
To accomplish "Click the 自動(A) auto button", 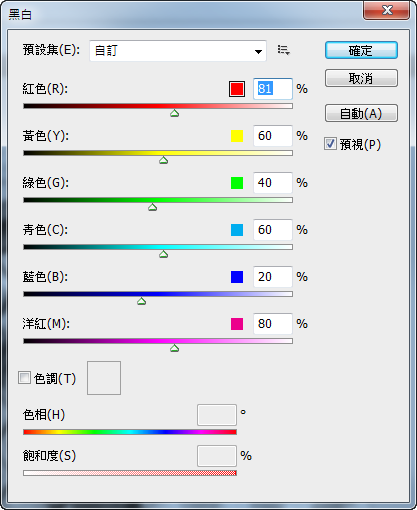I will pyautogui.click(x=361, y=113).
